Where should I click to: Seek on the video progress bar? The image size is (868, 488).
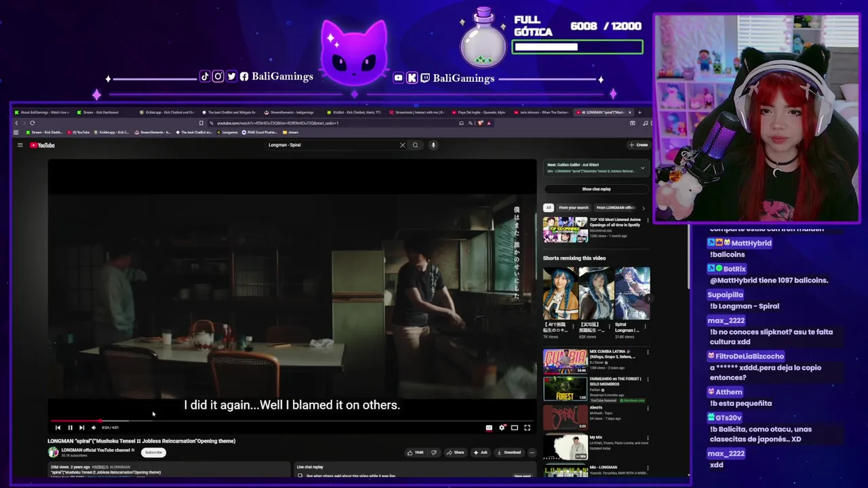tap(292, 421)
